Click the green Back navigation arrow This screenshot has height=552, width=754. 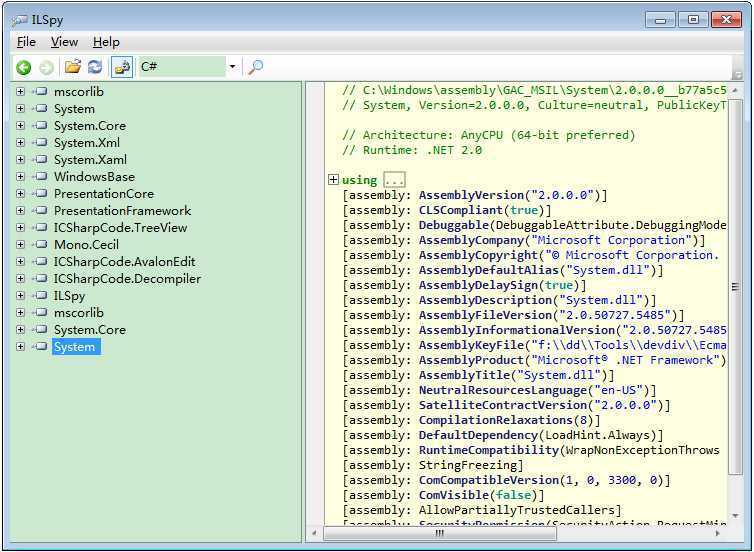click(x=24, y=67)
